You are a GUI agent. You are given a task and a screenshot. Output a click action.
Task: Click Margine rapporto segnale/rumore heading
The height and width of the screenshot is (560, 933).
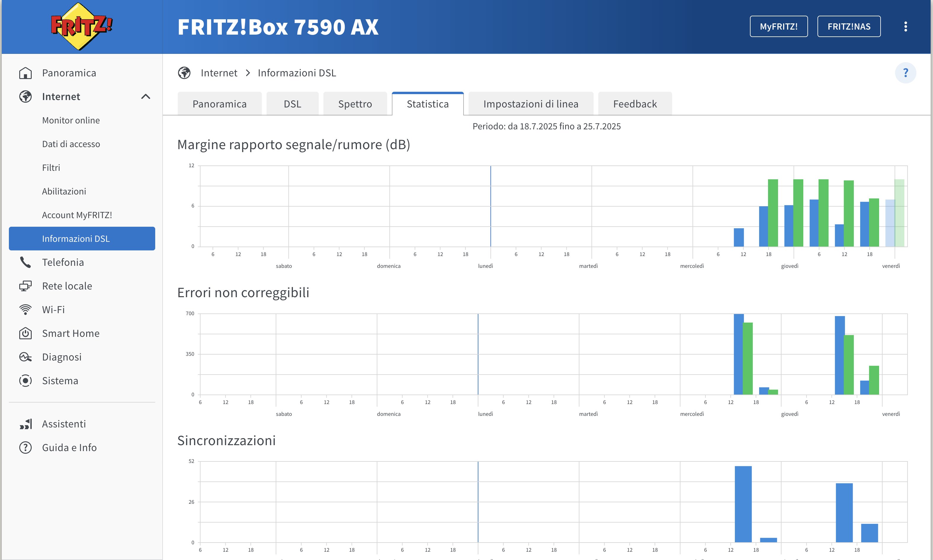pos(294,144)
